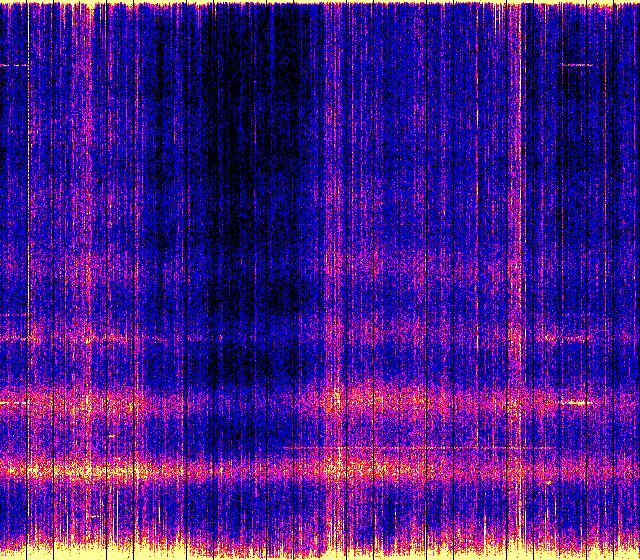This screenshot has width=640, height=560.
Task: Click the bright yellow strip along bottom edge
Action: click(320, 552)
